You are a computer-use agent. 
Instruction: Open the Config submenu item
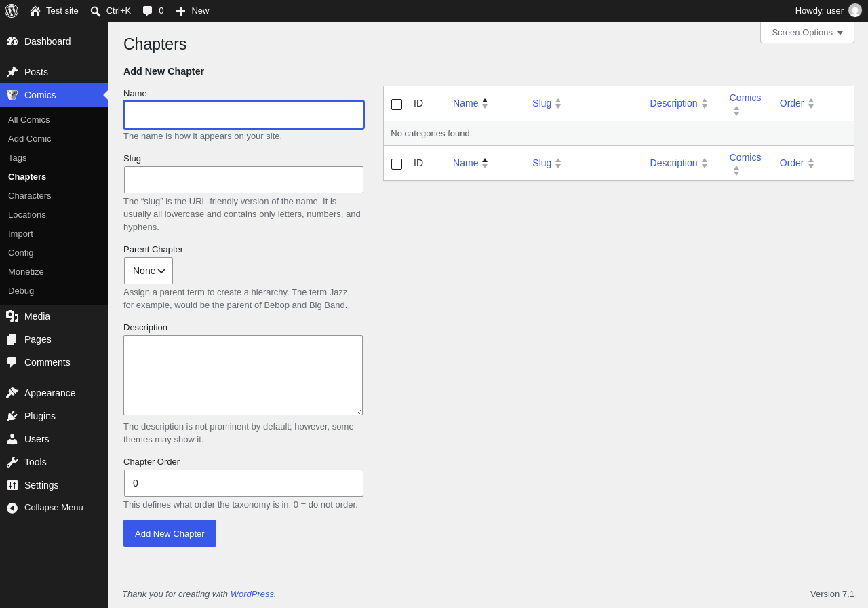[54, 252]
